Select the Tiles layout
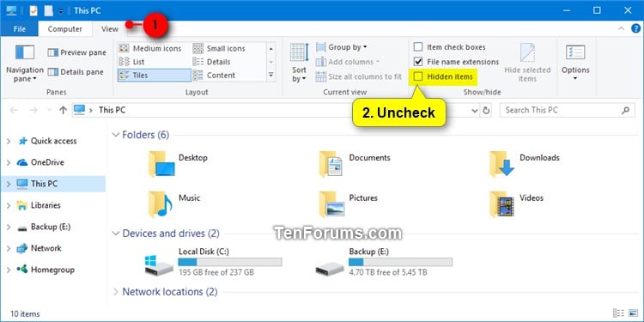The width and height of the screenshot is (644, 322). coord(154,76)
